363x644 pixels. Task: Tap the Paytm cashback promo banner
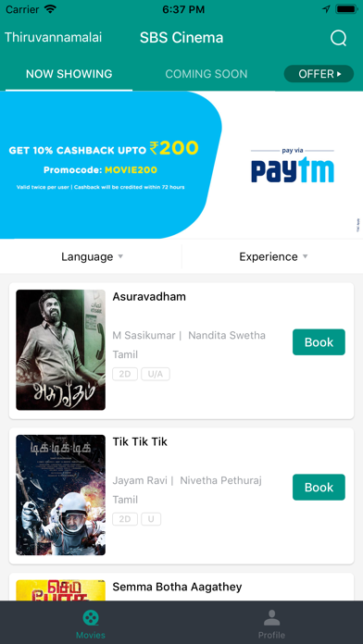(181, 165)
